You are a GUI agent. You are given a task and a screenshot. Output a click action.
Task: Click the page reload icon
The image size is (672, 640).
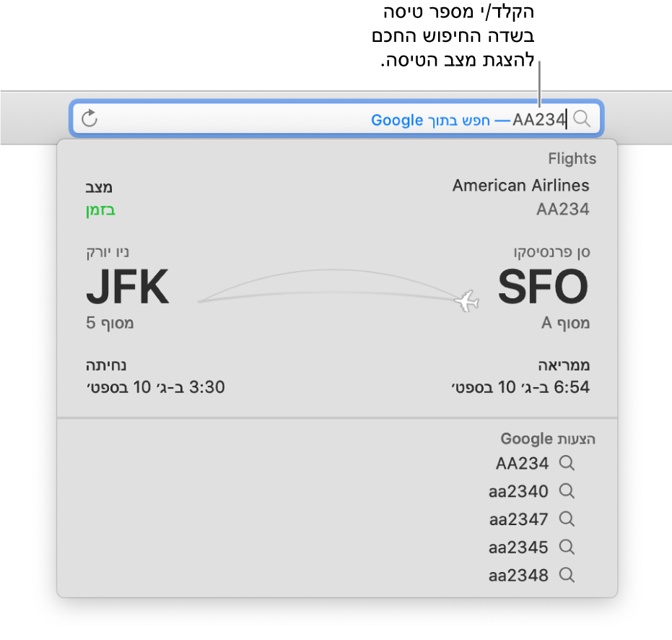[x=90, y=118]
